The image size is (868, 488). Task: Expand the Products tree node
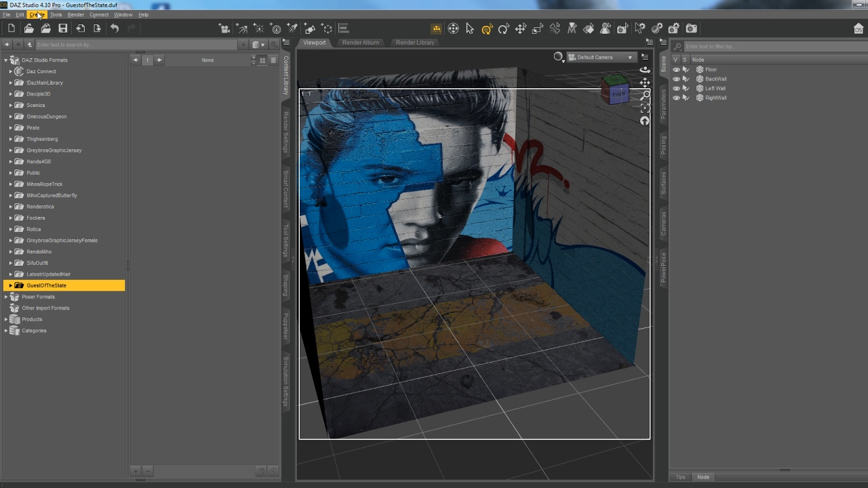click(x=6, y=319)
